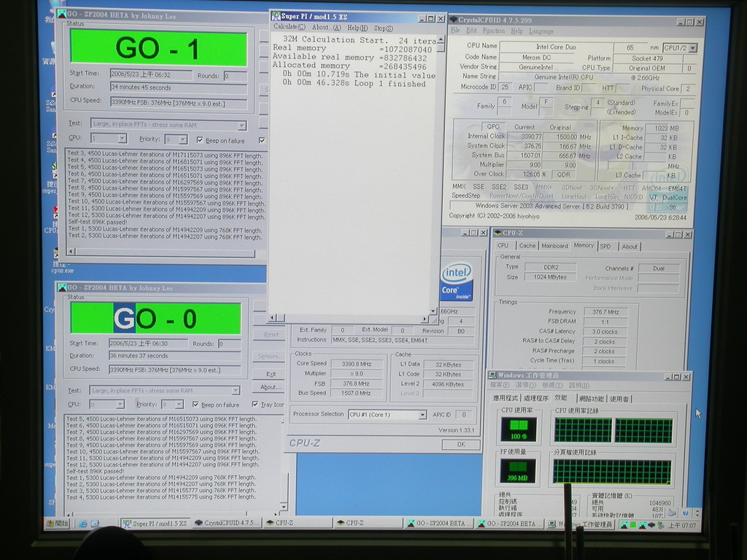Click the Rounds field in GO - 1 window

(236, 76)
